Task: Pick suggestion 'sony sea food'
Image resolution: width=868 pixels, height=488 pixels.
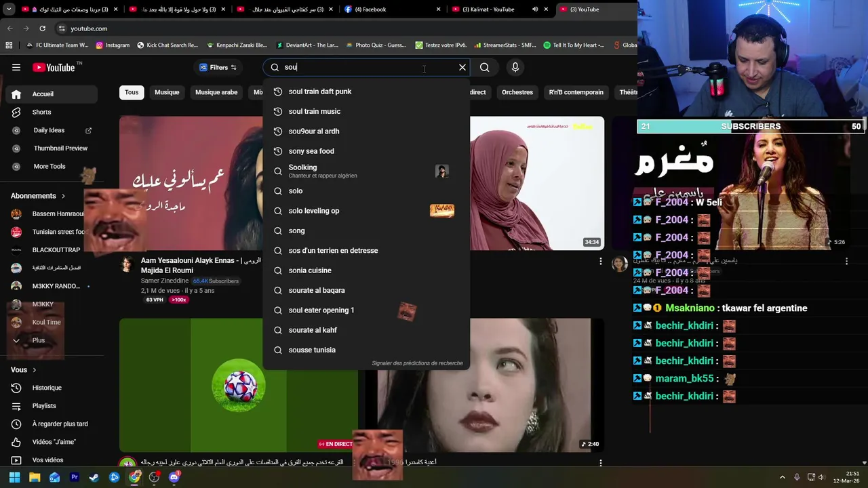Action: [x=366, y=151]
